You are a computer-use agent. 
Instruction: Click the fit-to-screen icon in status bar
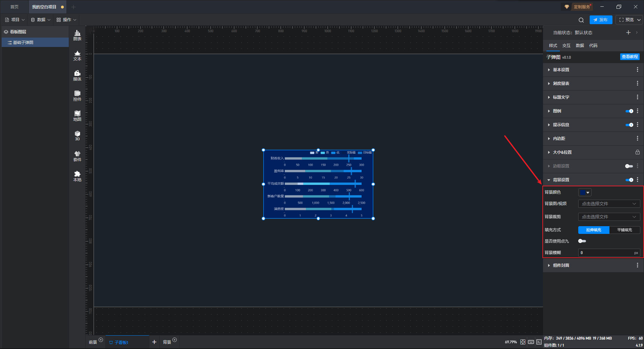[x=523, y=342]
